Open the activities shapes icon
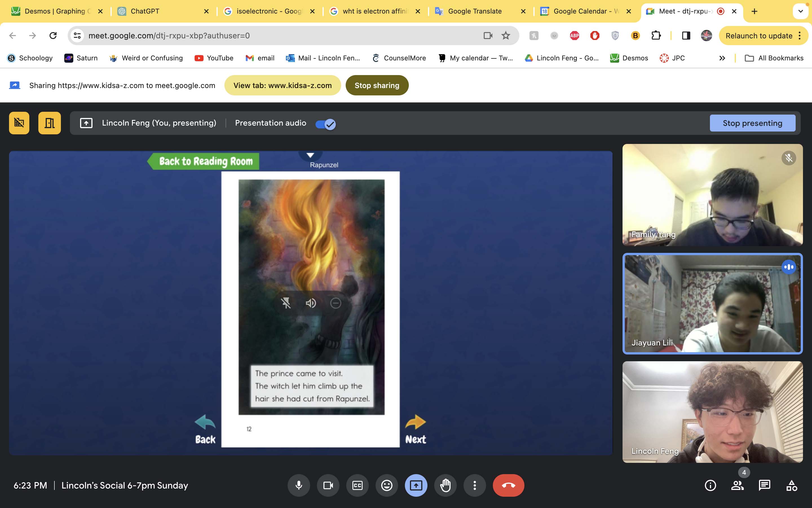812x508 pixels. pyautogui.click(x=791, y=485)
